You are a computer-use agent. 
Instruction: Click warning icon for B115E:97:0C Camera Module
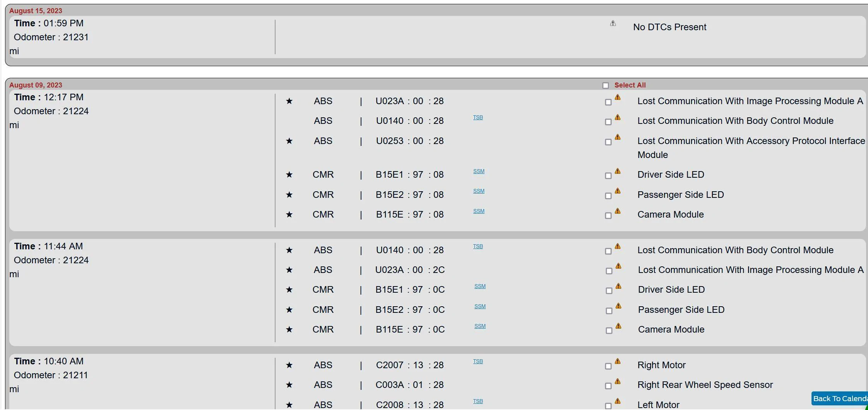point(618,326)
